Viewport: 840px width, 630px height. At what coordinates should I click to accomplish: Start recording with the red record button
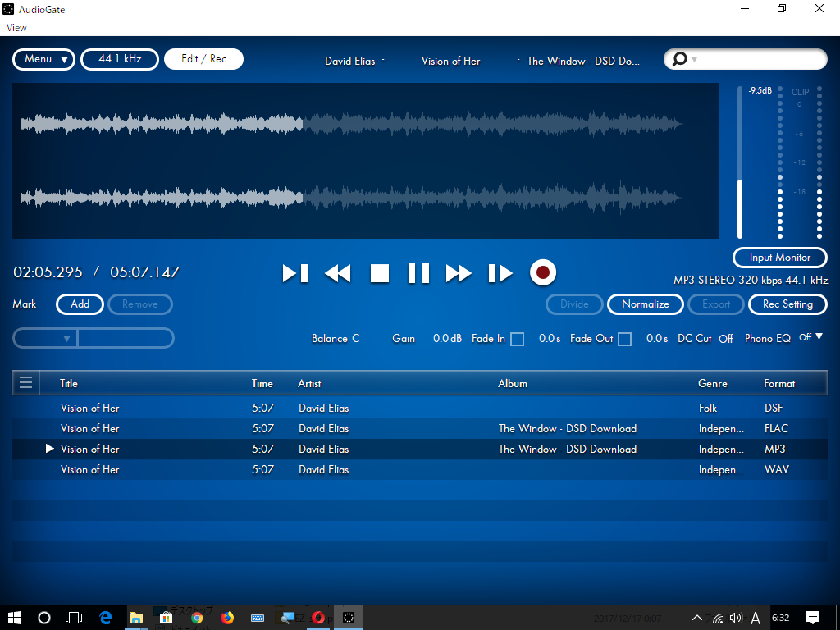pyautogui.click(x=543, y=272)
